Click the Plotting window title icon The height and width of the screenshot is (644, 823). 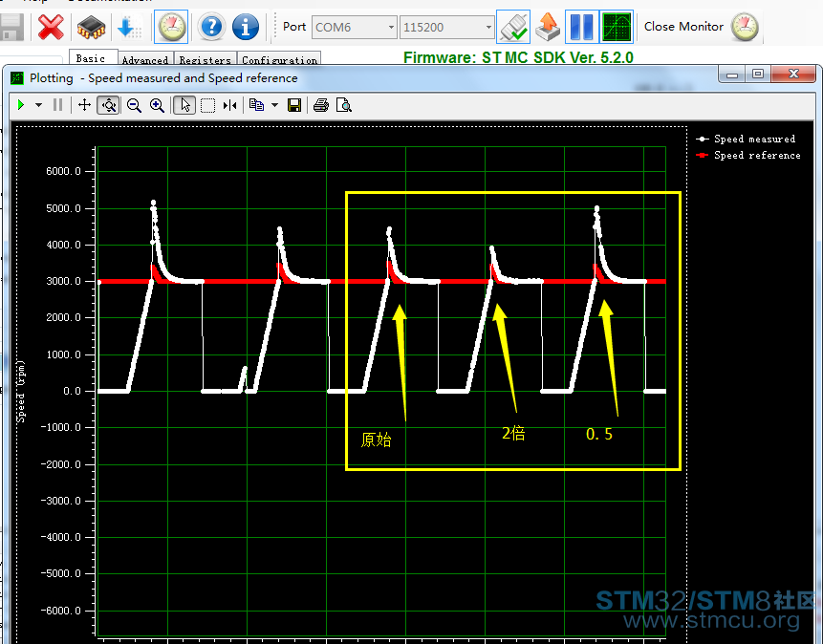pos(17,78)
